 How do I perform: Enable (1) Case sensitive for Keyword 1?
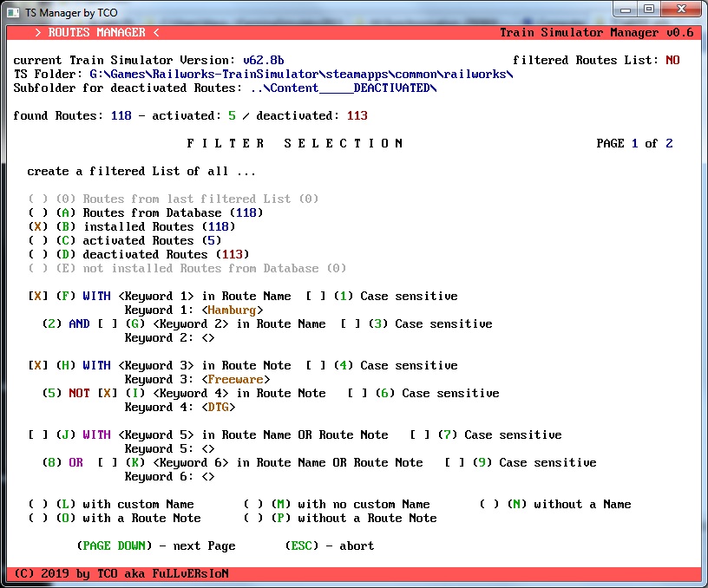coord(316,296)
